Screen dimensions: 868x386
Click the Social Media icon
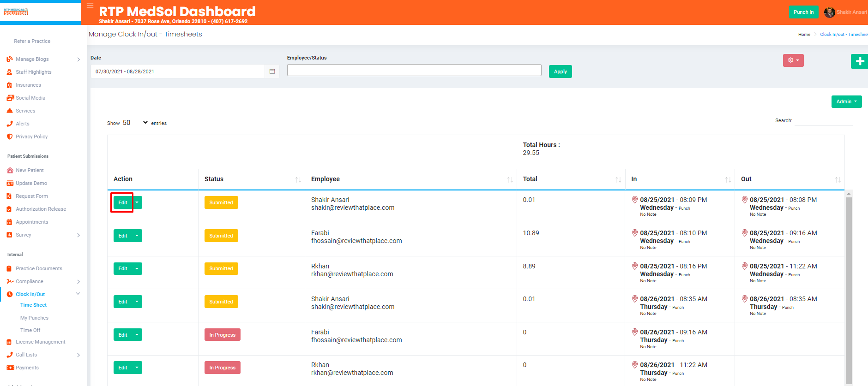pyautogui.click(x=10, y=98)
